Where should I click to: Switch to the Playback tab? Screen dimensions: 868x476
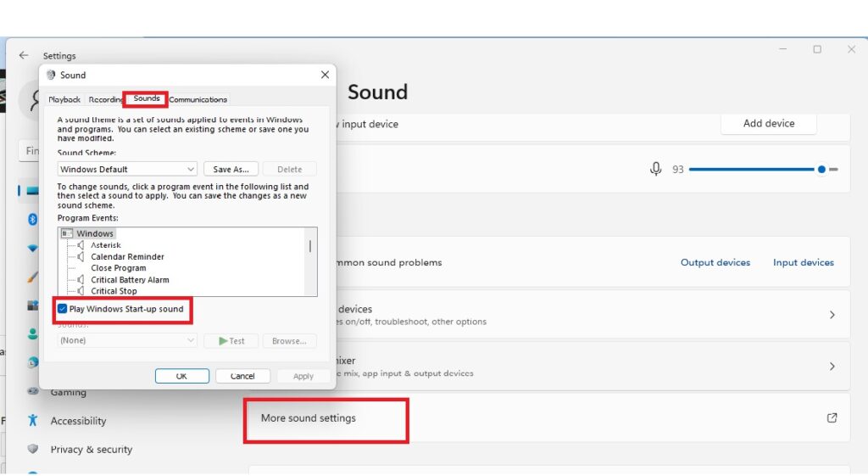pos(64,100)
